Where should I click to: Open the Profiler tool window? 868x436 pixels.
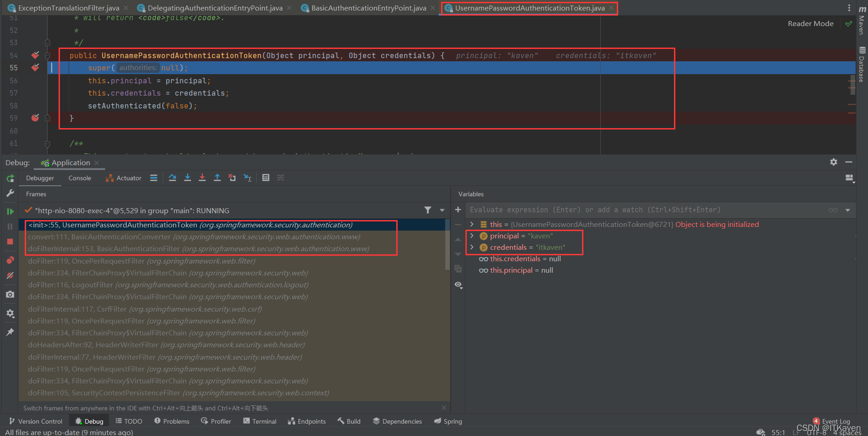(216, 421)
